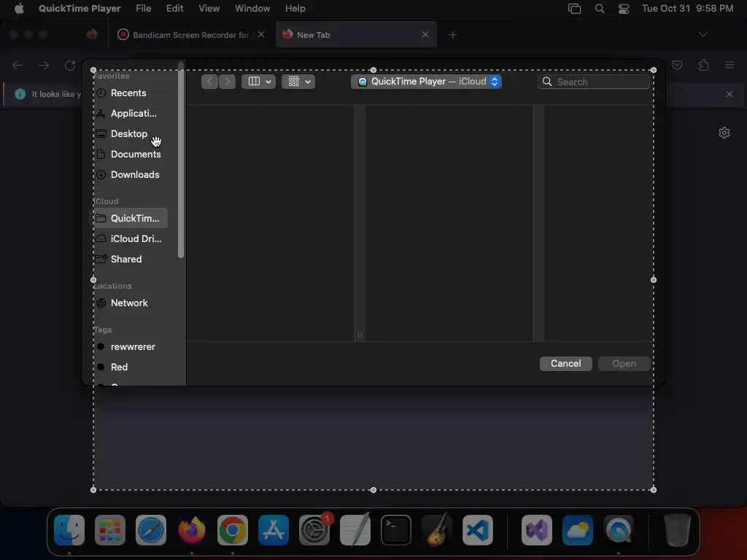This screenshot has width=747, height=560.
Task: Open Control Center in menu bar
Action: point(624,9)
